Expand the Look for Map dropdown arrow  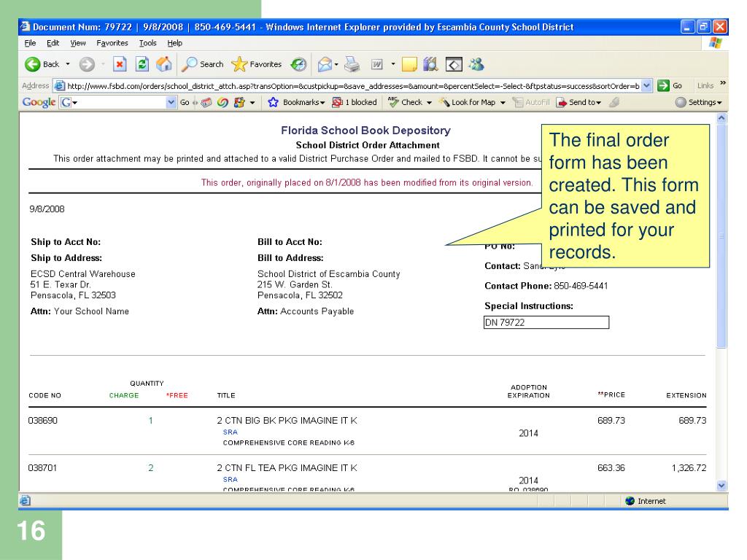point(503,102)
